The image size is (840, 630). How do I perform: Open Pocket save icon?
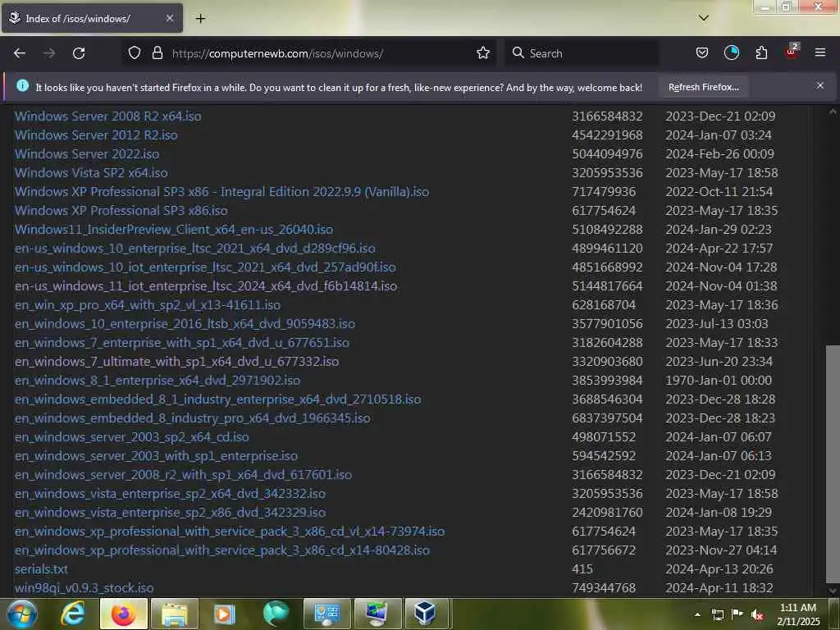point(702,53)
